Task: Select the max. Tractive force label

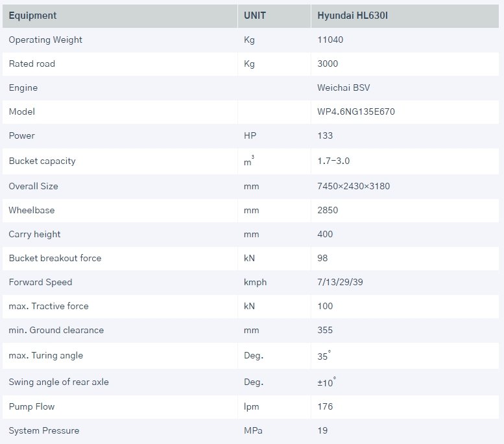Action: [49, 306]
